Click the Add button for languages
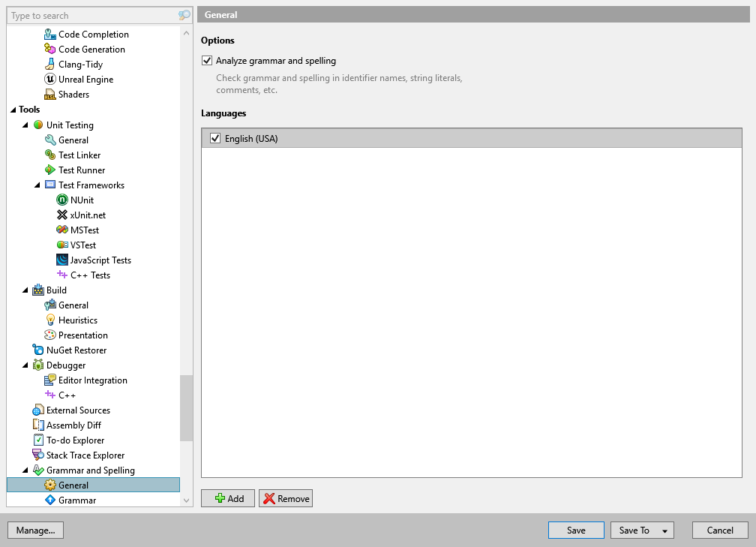Viewport: 756px width, 547px height. (x=227, y=497)
